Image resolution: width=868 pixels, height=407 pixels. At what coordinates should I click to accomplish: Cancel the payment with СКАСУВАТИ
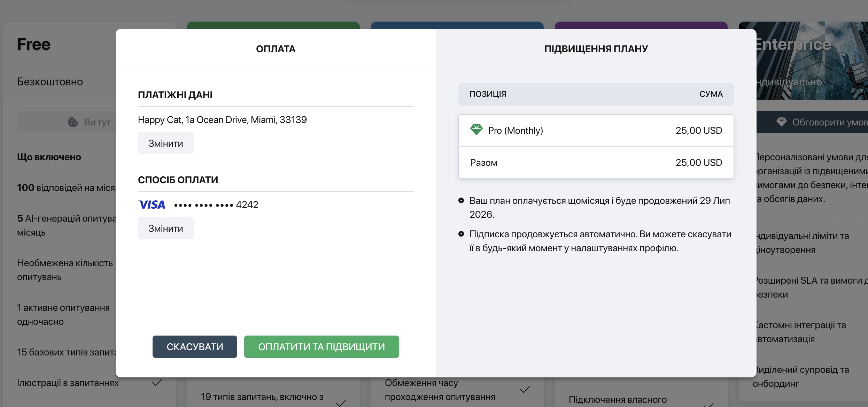coord(195,347)
